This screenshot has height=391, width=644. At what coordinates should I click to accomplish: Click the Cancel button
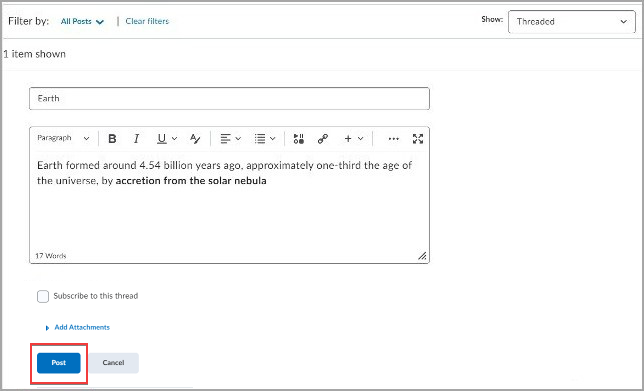click(x=113, y=363)
